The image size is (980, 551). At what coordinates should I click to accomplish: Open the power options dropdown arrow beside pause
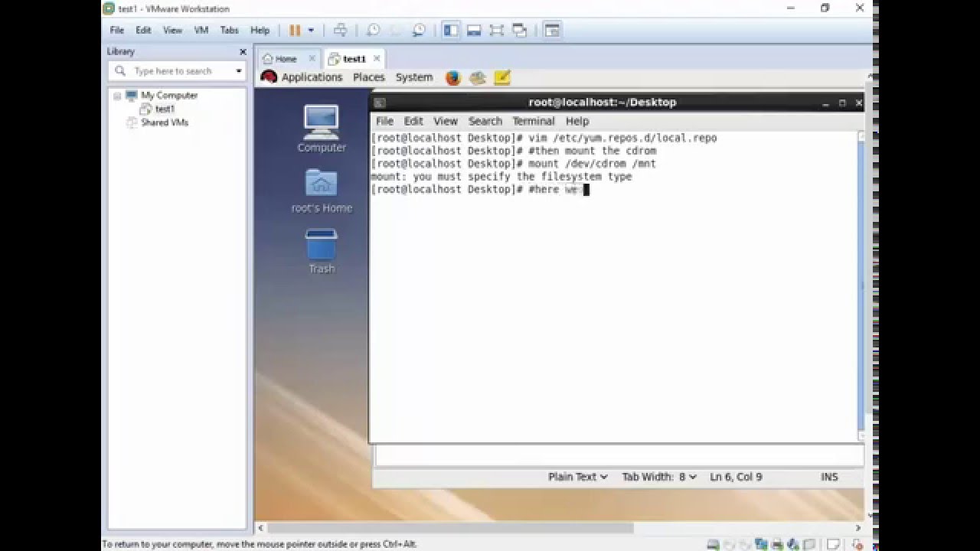311,31
